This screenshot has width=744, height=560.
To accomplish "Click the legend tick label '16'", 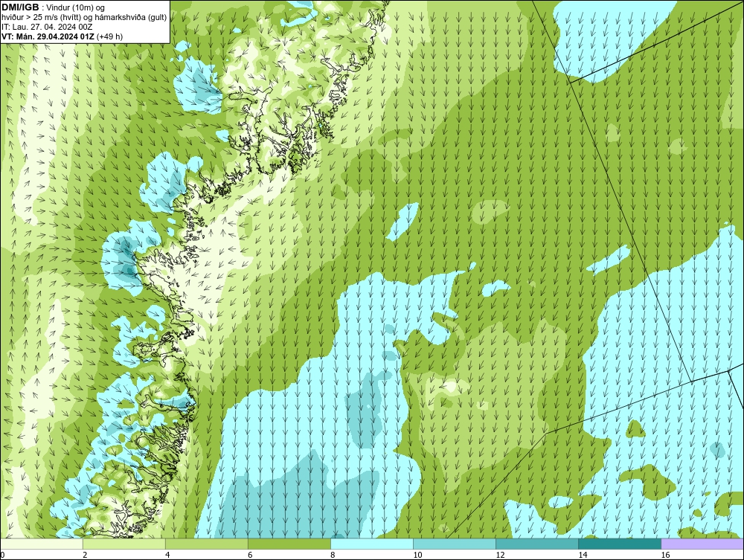I will click(664, 555).
